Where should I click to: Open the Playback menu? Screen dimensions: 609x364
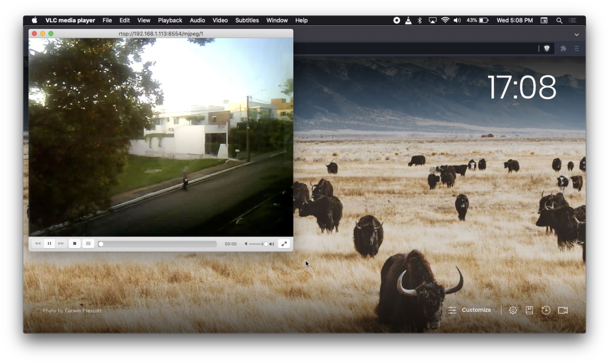point(170,20)
